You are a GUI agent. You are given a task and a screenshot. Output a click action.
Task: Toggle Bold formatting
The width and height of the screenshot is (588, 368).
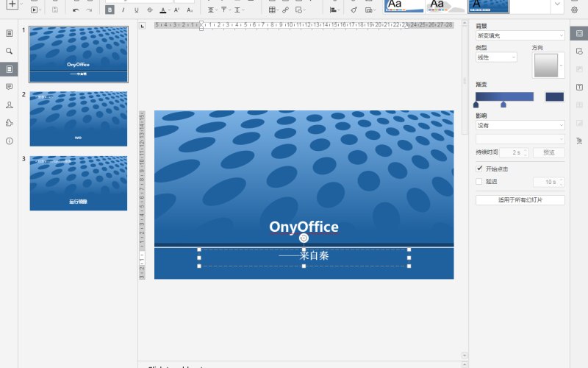click(110, 10)
